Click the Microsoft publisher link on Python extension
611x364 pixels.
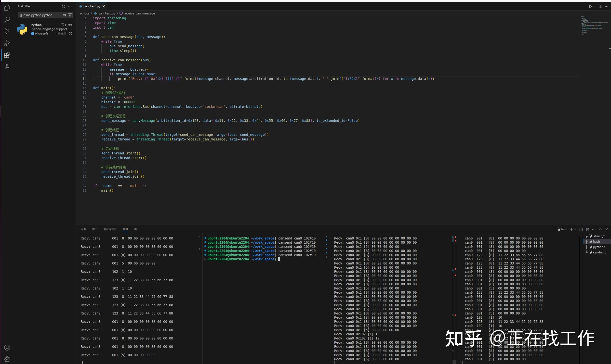(41, 34)
